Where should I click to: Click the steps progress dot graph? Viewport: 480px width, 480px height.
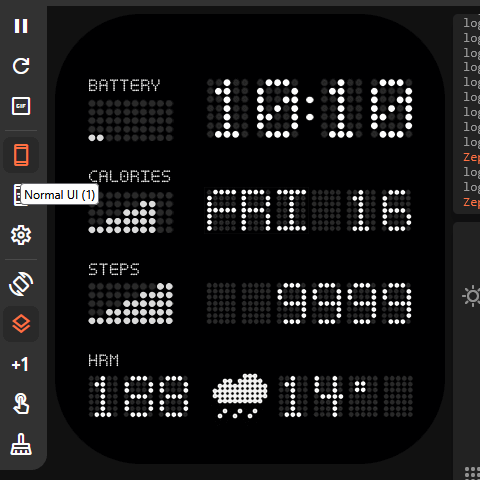point(131,303)
